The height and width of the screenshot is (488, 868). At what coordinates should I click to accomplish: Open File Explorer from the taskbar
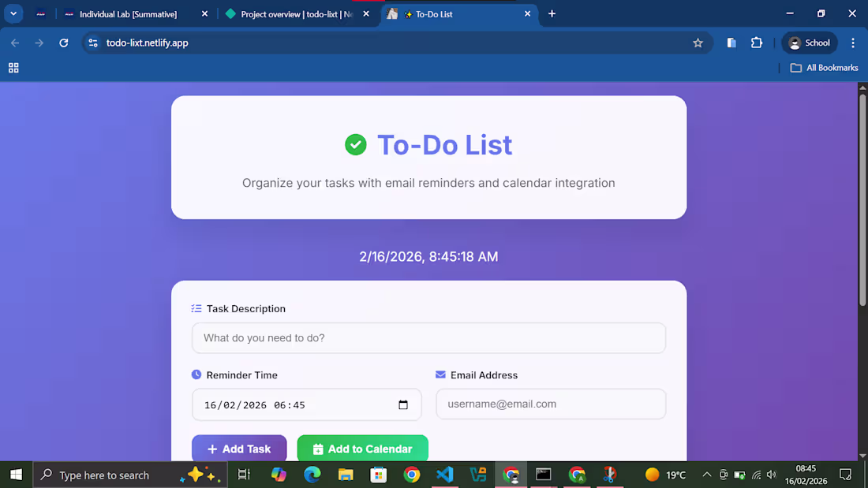(346, 475)
